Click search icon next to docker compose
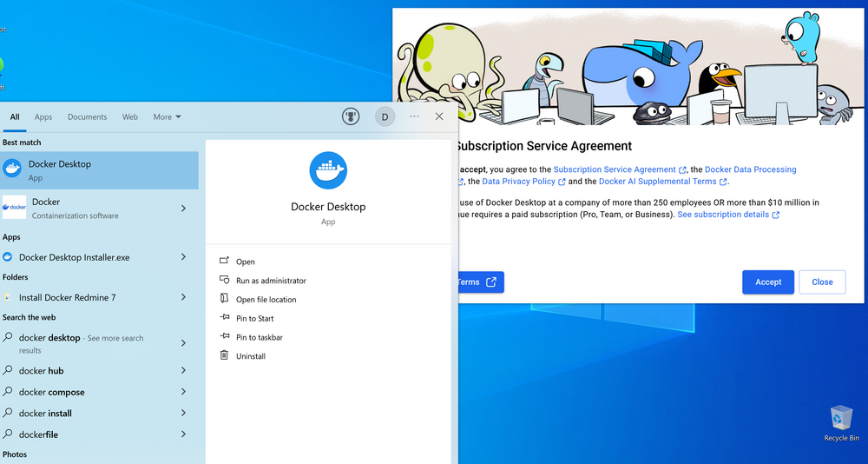The height and width of the screenshot is (464, 868). [8, 391]
